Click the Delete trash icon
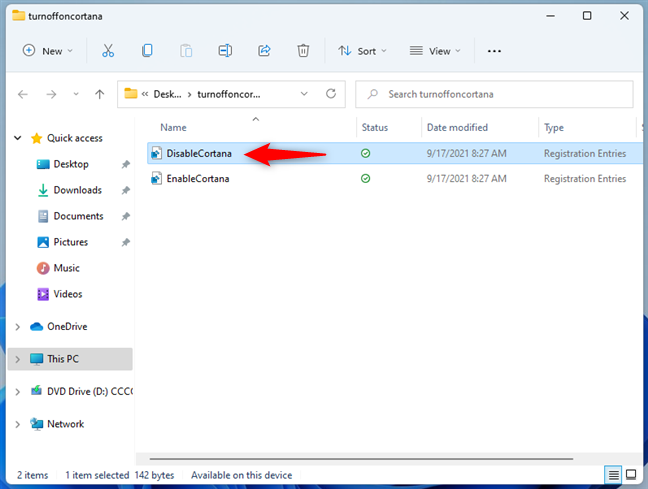The width and height of the screenshot is (648, 489). click(x=303, y=51)
